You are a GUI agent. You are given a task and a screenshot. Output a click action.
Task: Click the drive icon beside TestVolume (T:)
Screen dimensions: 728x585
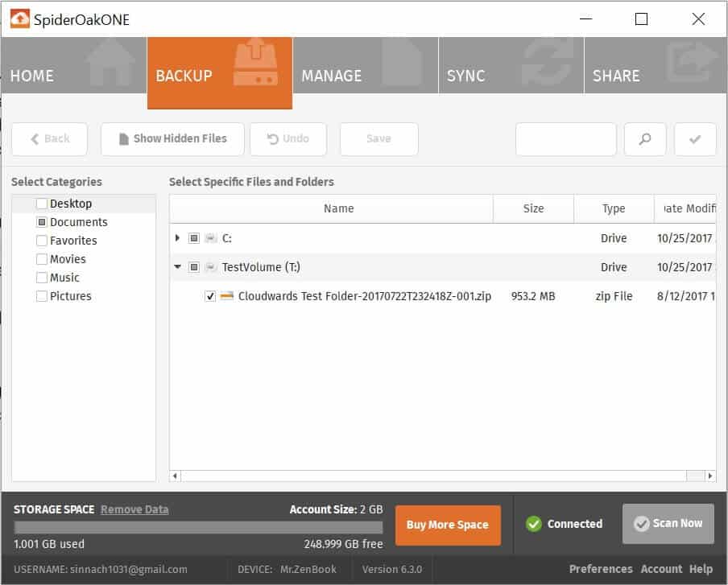(x=210, y=267)
